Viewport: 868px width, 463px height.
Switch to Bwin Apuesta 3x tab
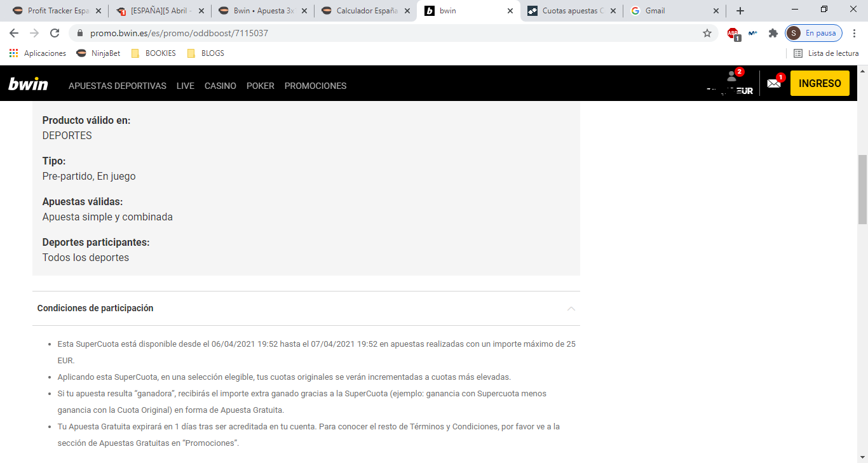pyautogui.click(x=262, y=11)
